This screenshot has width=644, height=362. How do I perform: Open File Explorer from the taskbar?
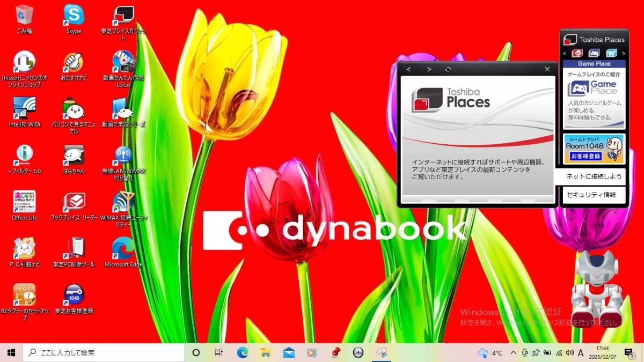coord(266,352)
